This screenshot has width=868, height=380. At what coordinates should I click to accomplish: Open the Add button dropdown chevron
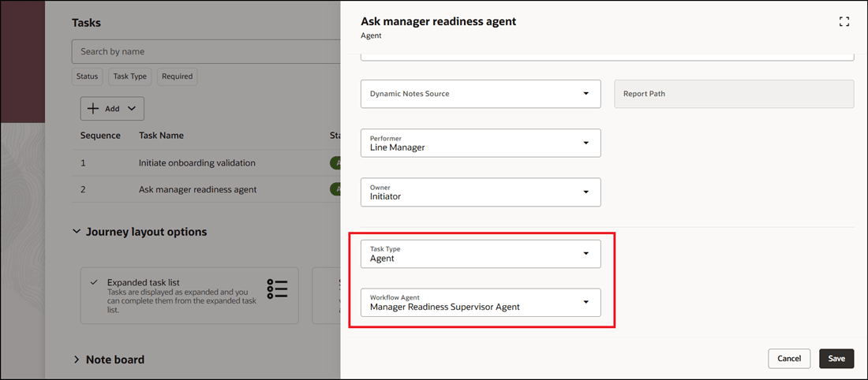tap(131, 109)
